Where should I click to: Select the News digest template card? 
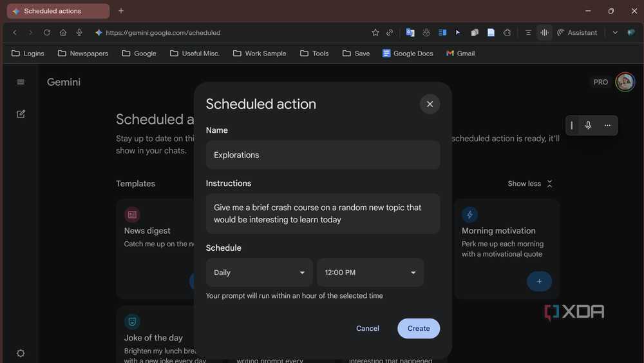155,249
